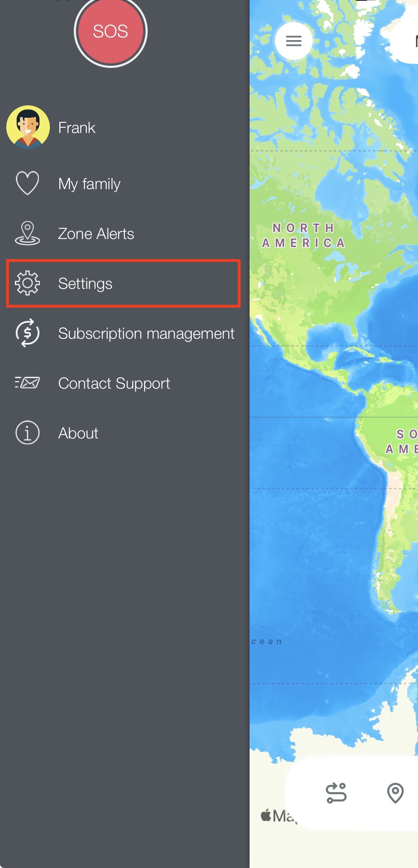Tap the Settings gear icon
The height and width of the screenshot is (868, 418).
pyautogui.click(x=27, y=283)
